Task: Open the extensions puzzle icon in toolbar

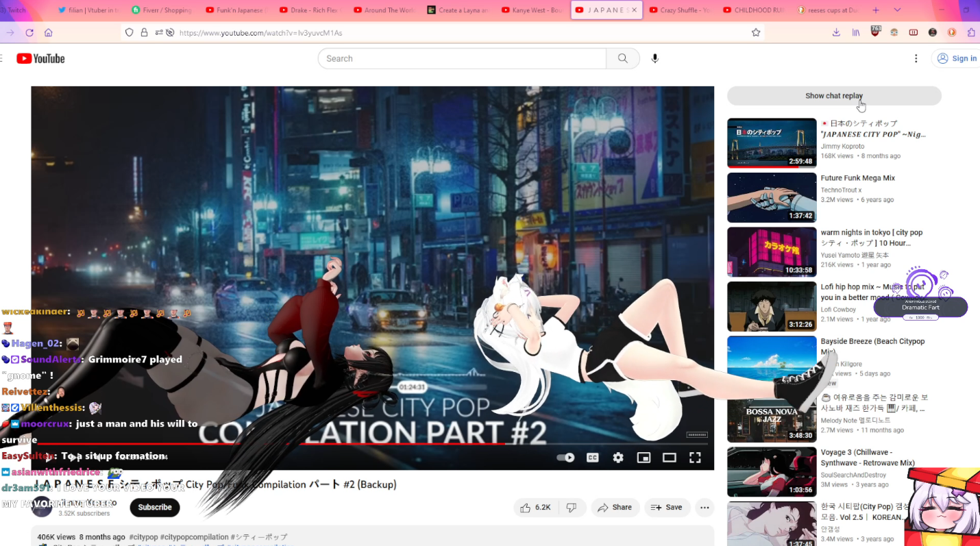Action: (971, 32)
